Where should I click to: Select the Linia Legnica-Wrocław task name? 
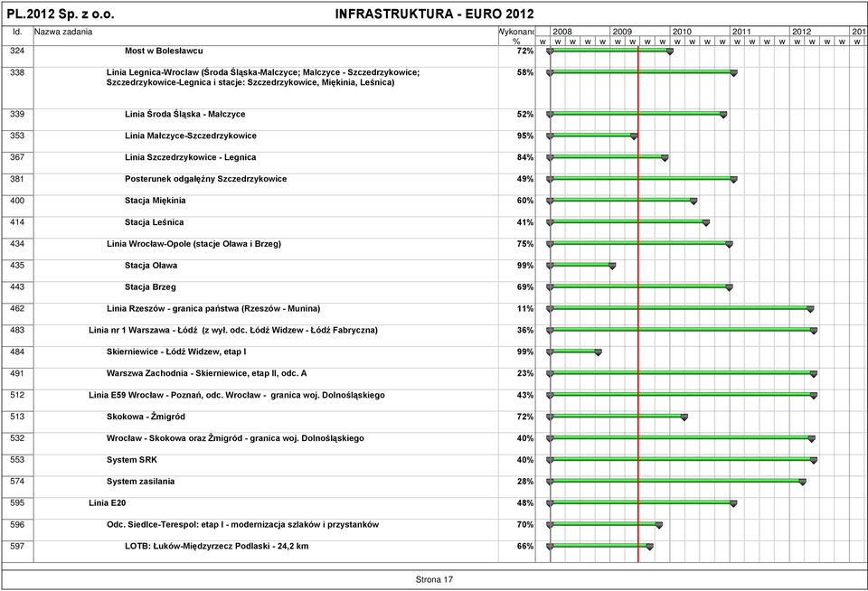coord(263,78)
